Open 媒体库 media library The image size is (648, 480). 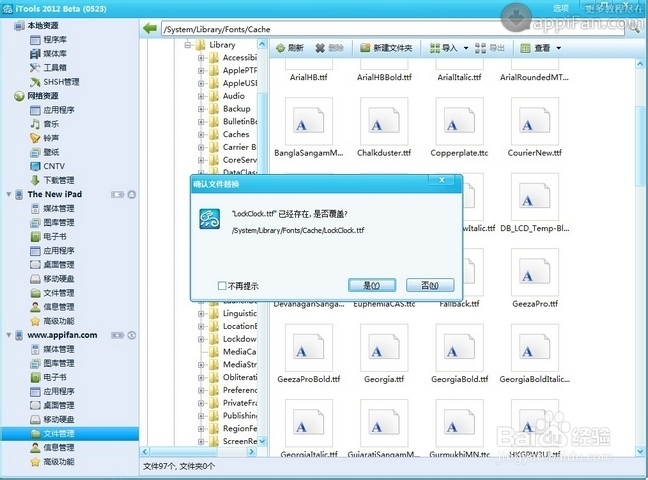click(x=48, y=54)
